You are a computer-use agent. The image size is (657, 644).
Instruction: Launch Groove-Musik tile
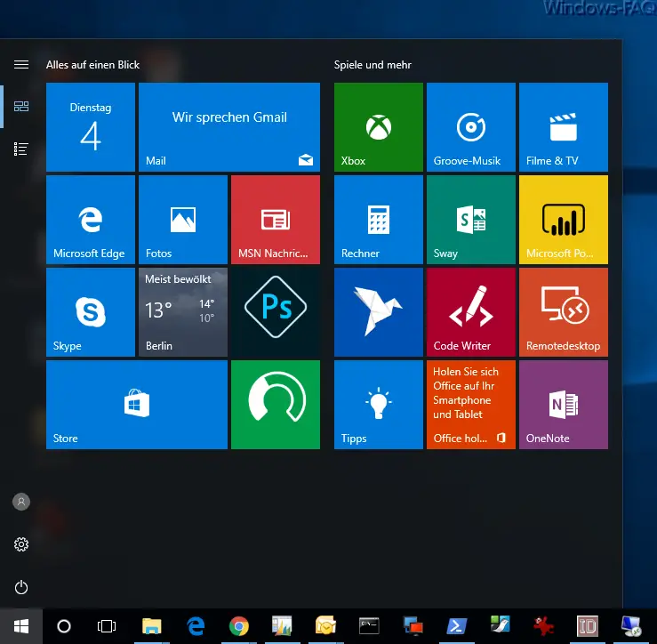tap(471, 127)
